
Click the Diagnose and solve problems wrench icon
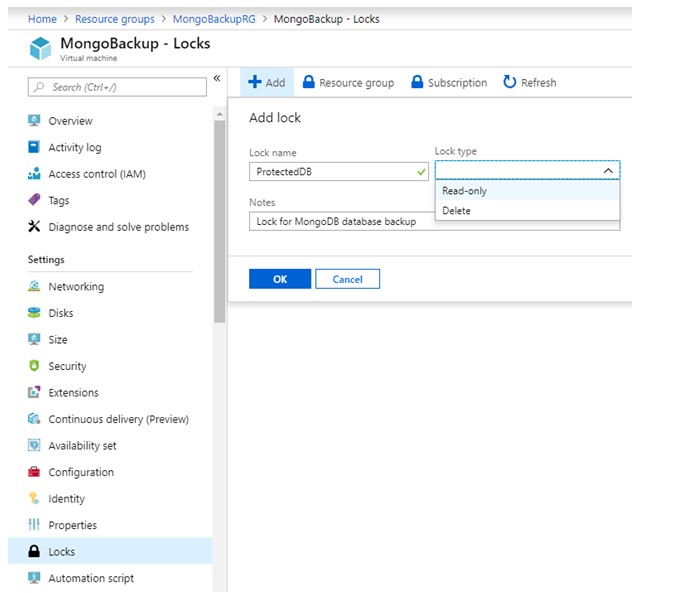coord(34,226)
